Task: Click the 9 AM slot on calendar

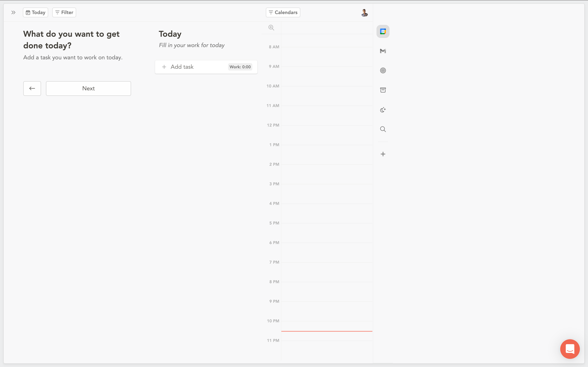Action: pyautogui.click(x=326, y=76)
